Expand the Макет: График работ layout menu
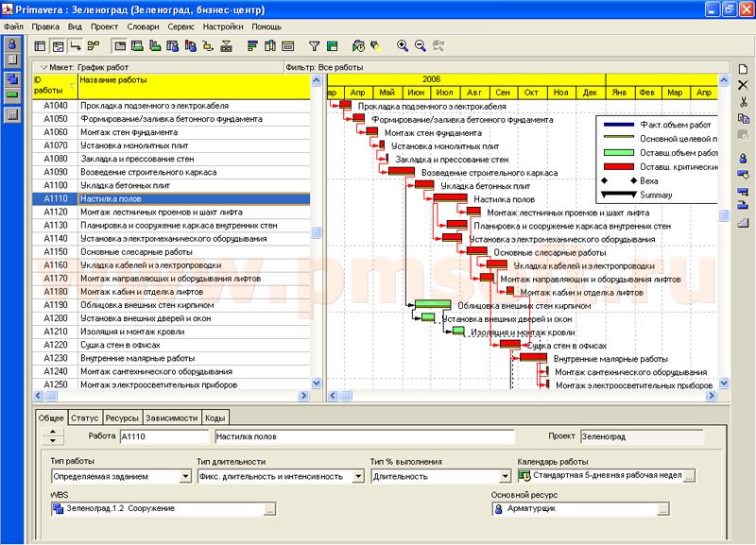This screenshot has height=545, width=756. point(43,67)
